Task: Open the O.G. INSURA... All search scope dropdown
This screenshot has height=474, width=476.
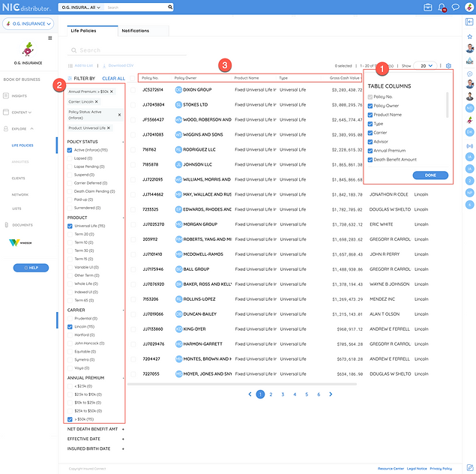Action: click(81, 7)
